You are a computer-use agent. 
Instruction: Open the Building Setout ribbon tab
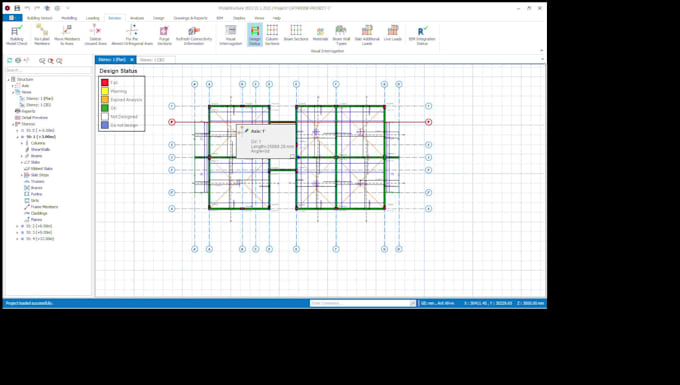pyautogui.click(x=39, y=18)
